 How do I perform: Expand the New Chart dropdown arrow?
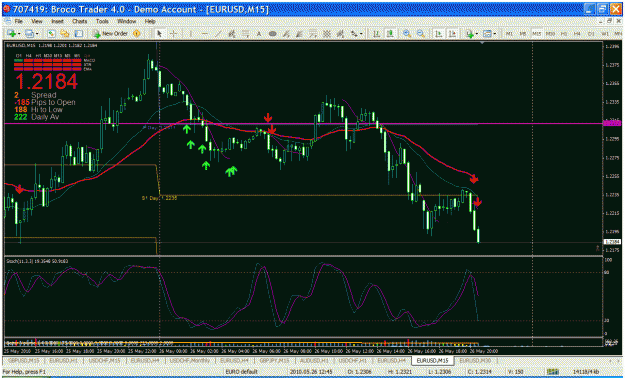[x=18, y=34]
